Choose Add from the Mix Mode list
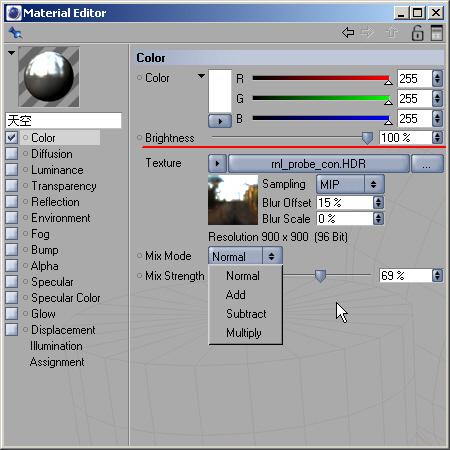Image resolution: width=450 pixels, height=450 pixels. coord(236,295)
